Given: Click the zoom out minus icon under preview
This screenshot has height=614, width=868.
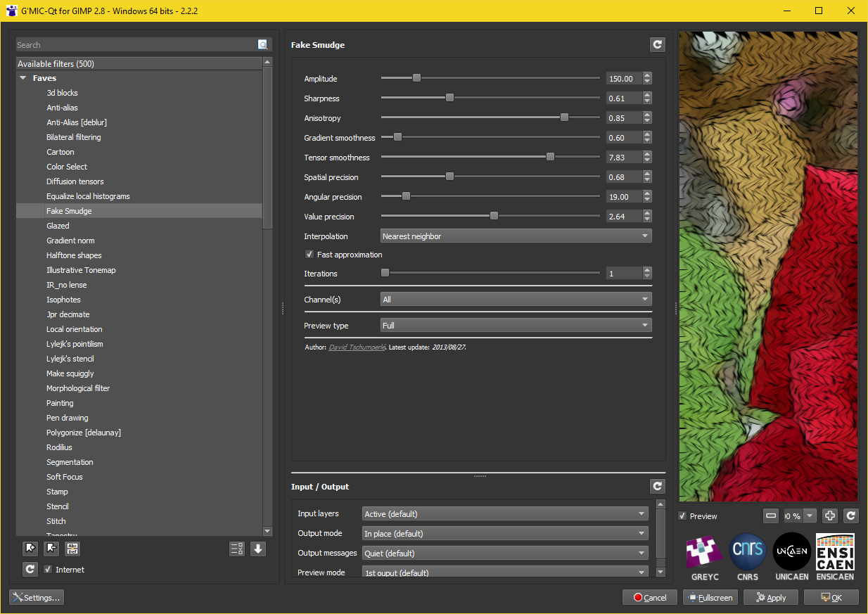Looking at the screenshot, I should pos(771,516).
